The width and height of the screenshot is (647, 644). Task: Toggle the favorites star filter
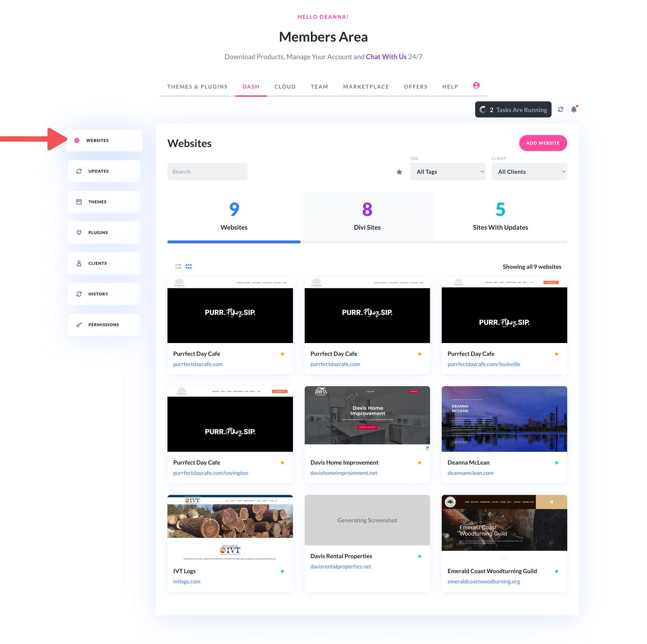399,172
